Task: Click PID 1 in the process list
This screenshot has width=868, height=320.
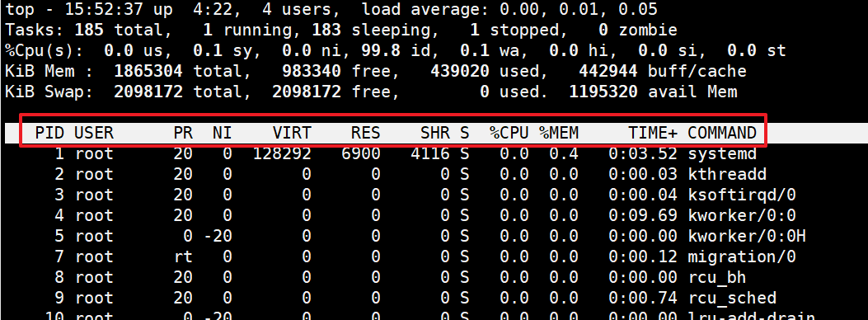Action: [x=59, y=153]
